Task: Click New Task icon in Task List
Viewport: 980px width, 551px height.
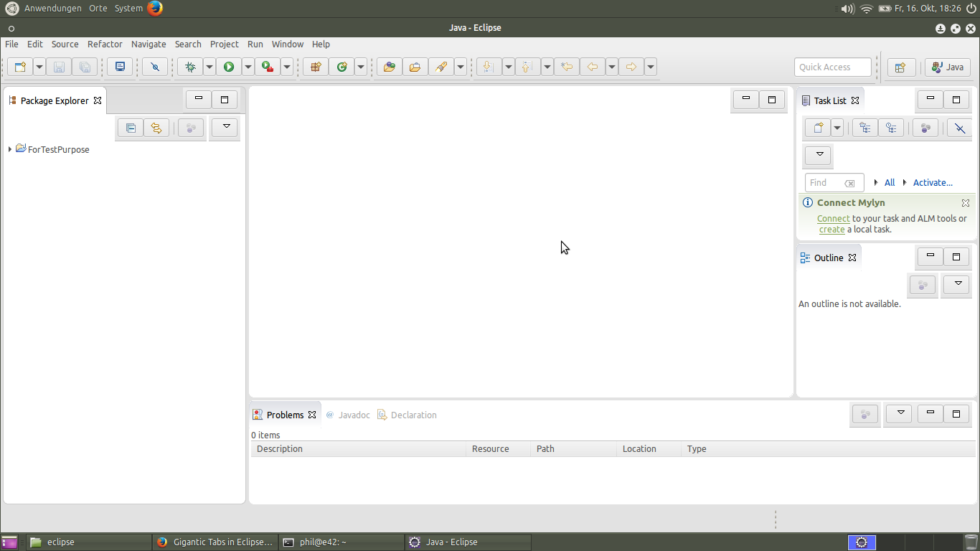Action: coord(817,128)
